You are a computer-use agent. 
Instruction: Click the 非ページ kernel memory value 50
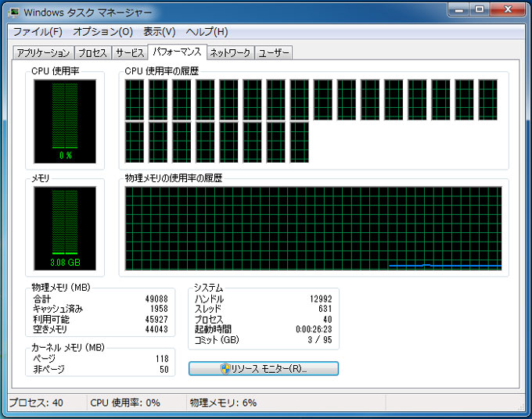(164, 369)
